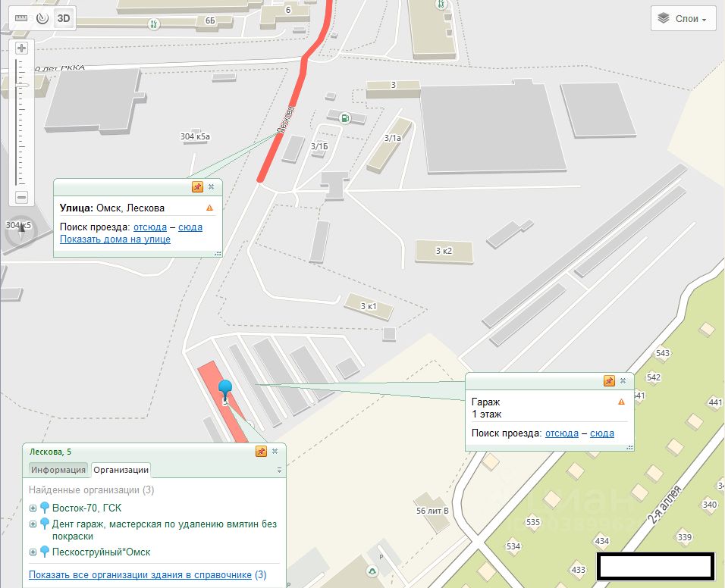Close the Гараж info popup
725x588 pixels.
623,380
